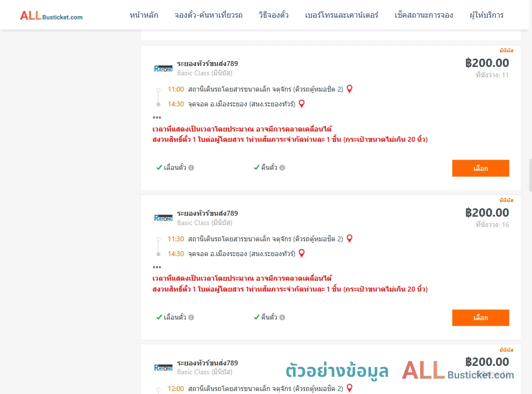The image size is (532, 394).
Task: Open เลื่อนตั๋ว info icon on 11:30 trip
Action: point(191,317)
